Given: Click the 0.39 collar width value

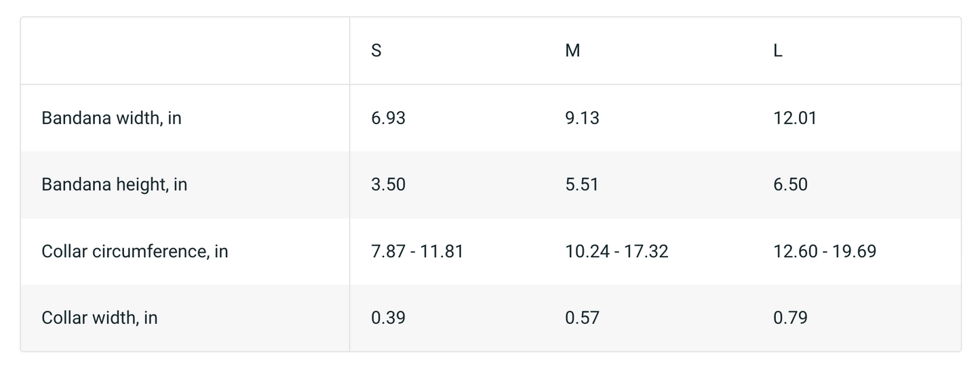Looking at the screenshot, I should [x=388, y=318].
